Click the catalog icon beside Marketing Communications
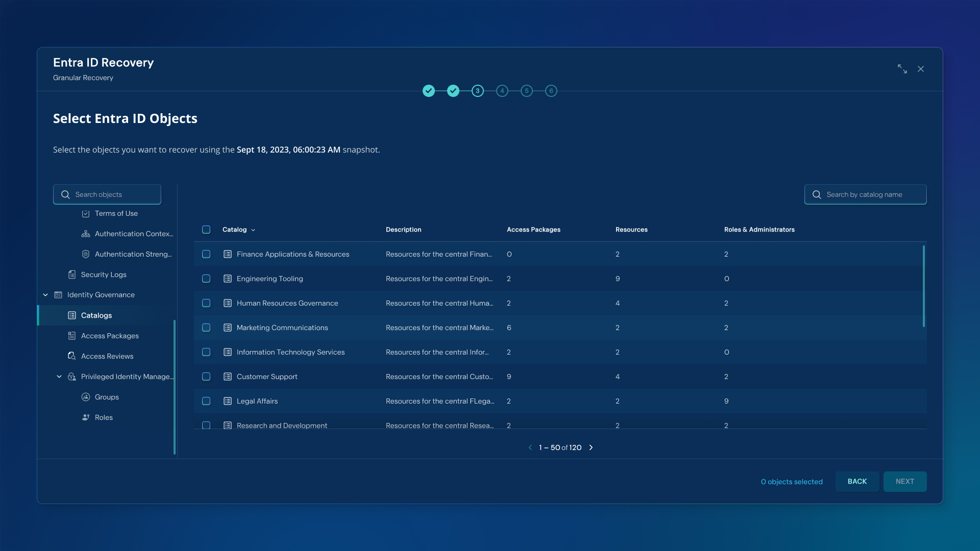 coord(228,328)
